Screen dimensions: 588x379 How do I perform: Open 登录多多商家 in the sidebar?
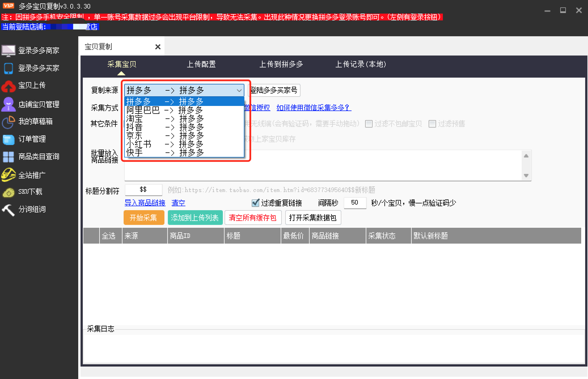point(39,51)
